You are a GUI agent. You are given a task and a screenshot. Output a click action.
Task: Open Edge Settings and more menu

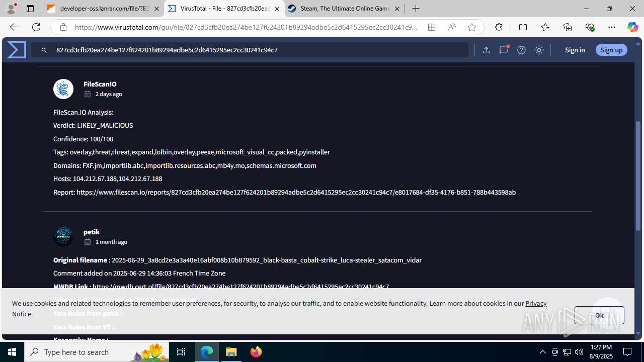tap(612, 27)
